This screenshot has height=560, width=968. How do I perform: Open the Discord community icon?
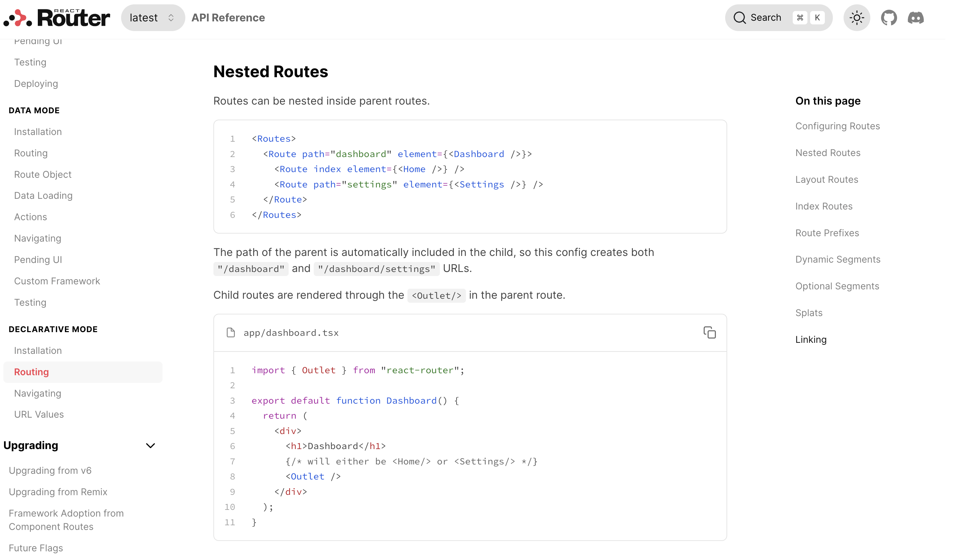(x=915, y=18)
